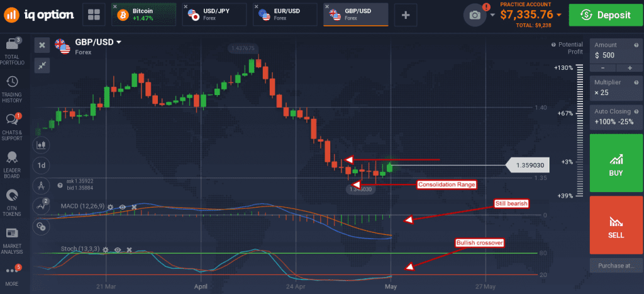The width and height of the screenshot is (644, 294).
Task: Take a screenshot with camera icon
Action: pyautogui.click(x=475, y=15)
